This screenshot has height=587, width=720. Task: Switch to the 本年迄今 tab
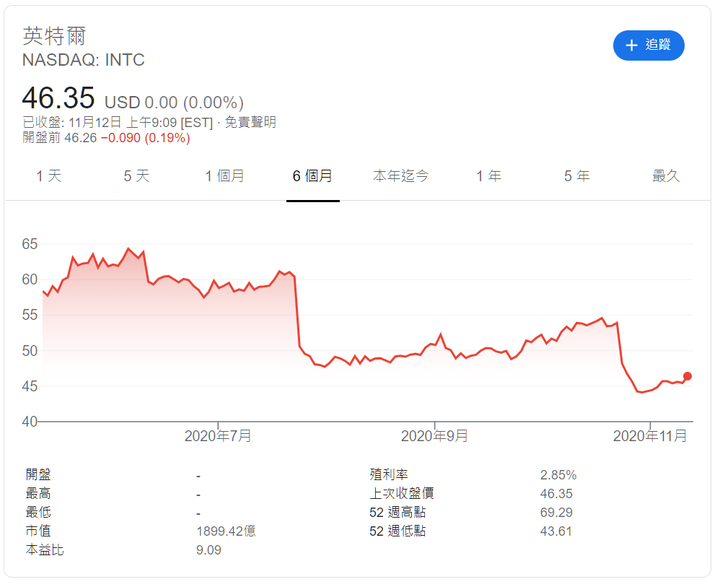[x=400, y=176]
